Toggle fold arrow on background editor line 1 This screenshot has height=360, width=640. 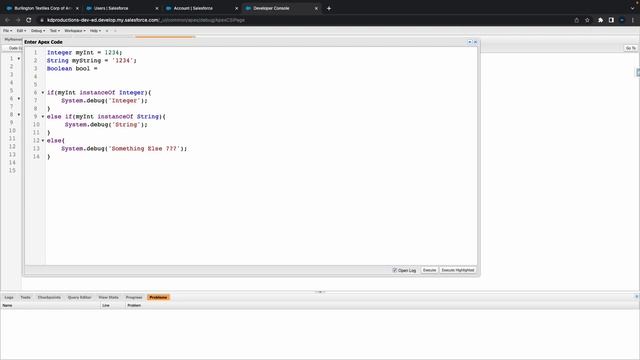point(19,59)
